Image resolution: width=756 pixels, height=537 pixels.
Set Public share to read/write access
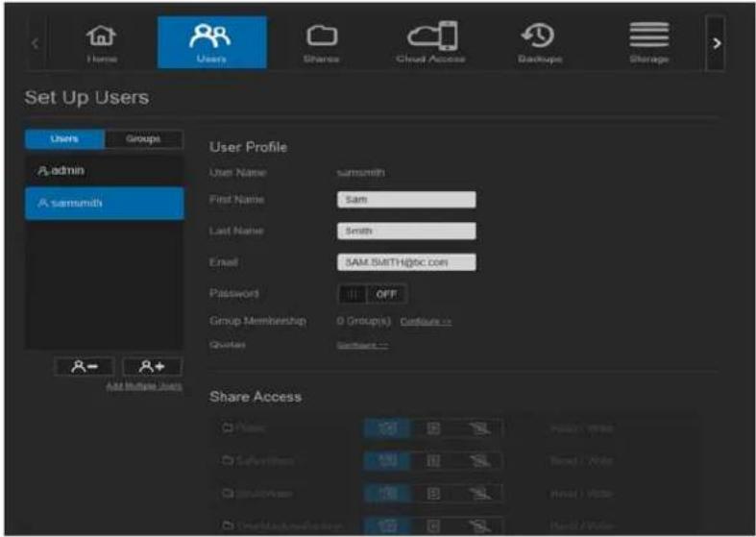(x=387, y=428)
